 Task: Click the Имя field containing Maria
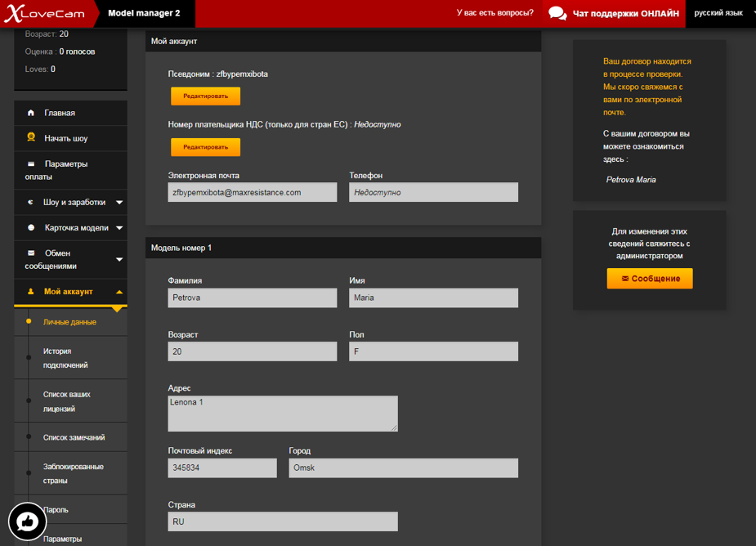coord(433,298)
